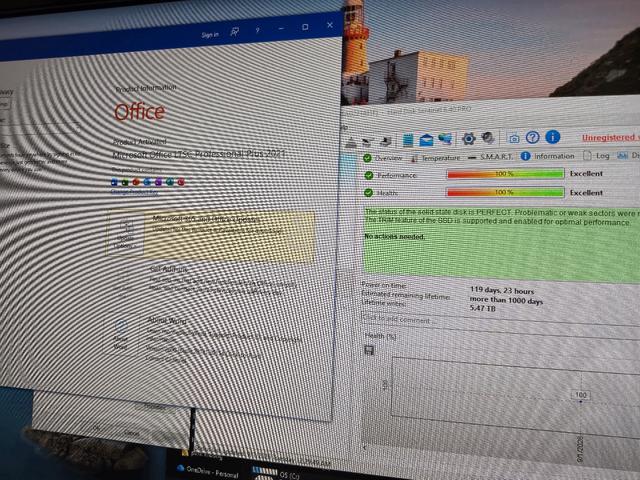Maximize the Word window
The width and height of the screenshot is (640, 480).
[x=305, y=27]
